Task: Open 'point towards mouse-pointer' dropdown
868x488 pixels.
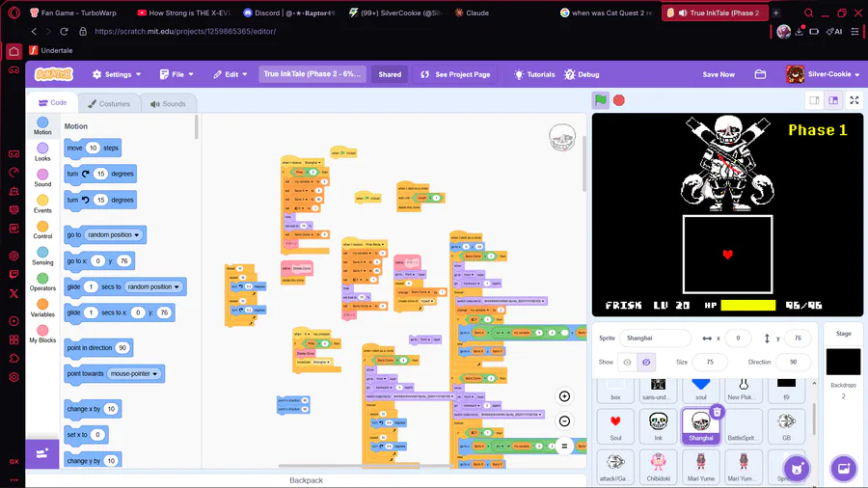Action: click(x=133, y=373)
